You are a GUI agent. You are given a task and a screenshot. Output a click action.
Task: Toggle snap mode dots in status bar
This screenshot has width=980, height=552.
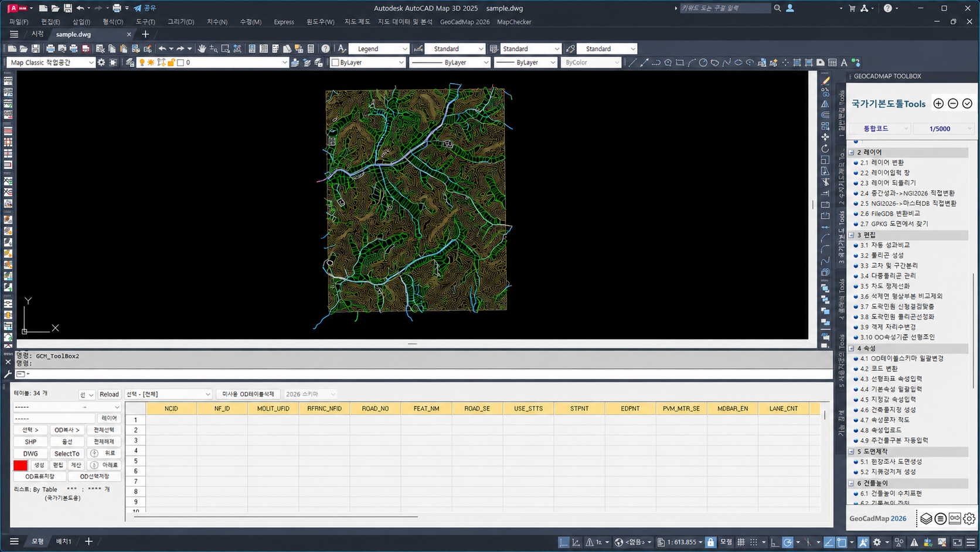point(754,542)
